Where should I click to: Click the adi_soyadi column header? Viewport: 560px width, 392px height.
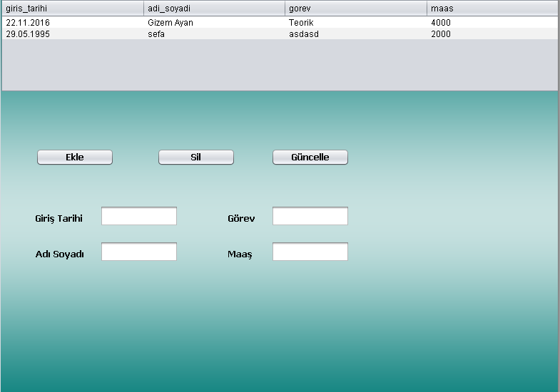pyautogui.click(x=214, y=9)
